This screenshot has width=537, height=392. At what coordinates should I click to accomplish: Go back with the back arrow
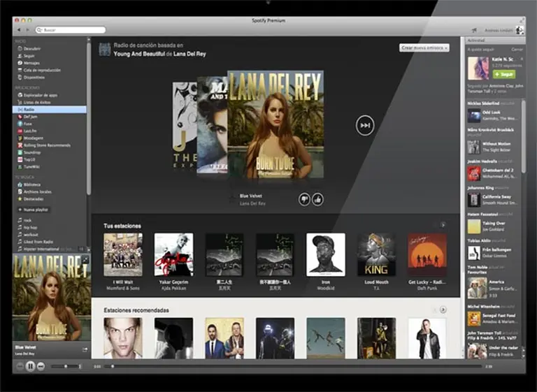(19, 30)
